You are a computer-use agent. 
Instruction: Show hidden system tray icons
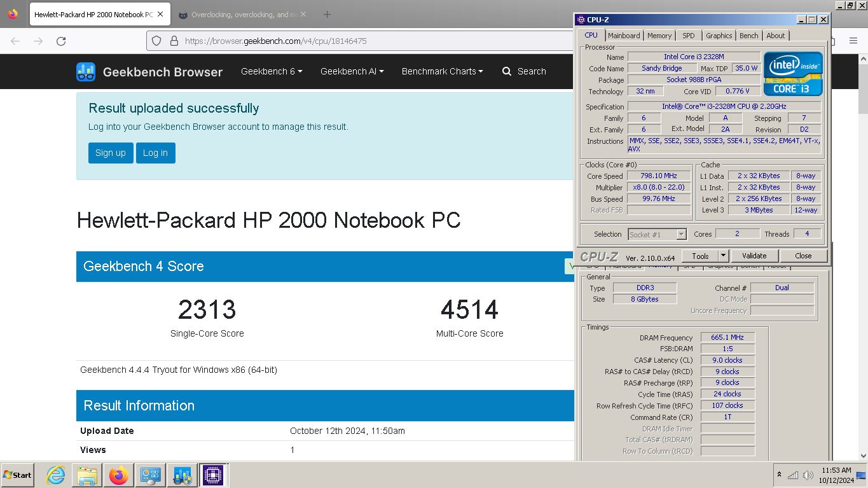[779, 475]
